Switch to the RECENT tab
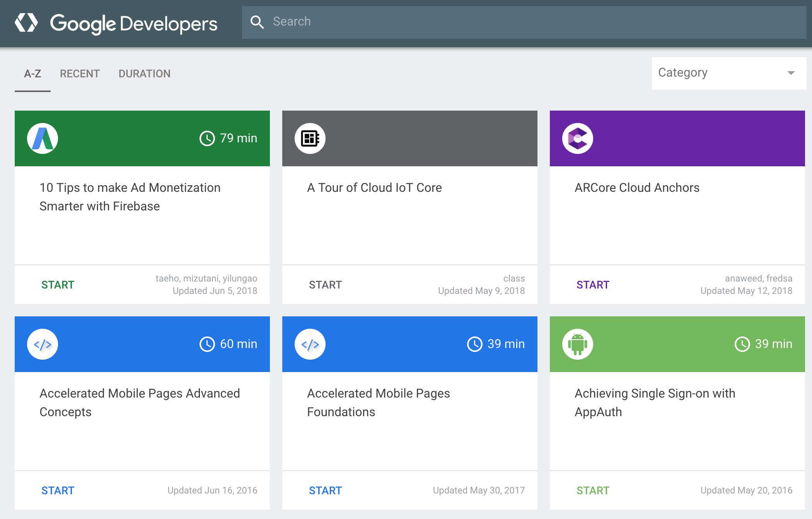 click(80, 74)
